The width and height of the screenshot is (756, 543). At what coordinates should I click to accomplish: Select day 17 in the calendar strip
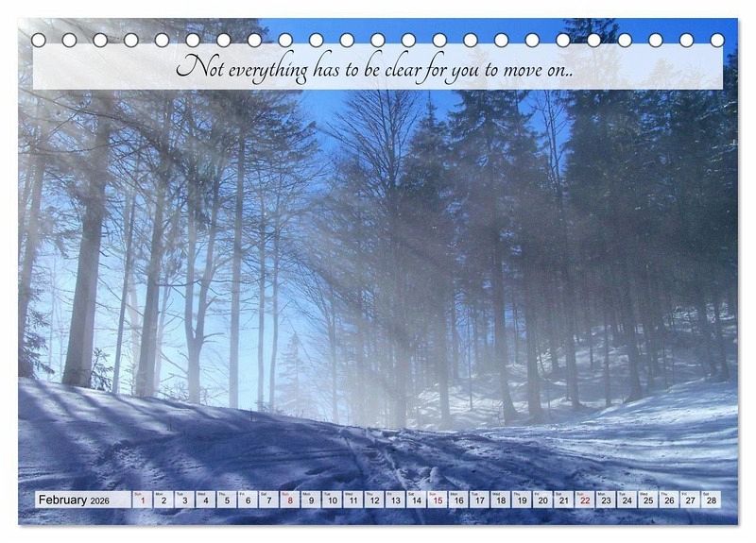tap(480, 500)
